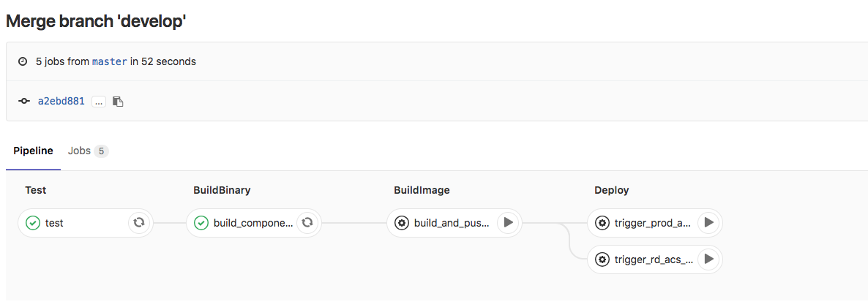Expand the commit message ellipsis
The height and width of the screenshot is (307, 868).
[99, 102]
